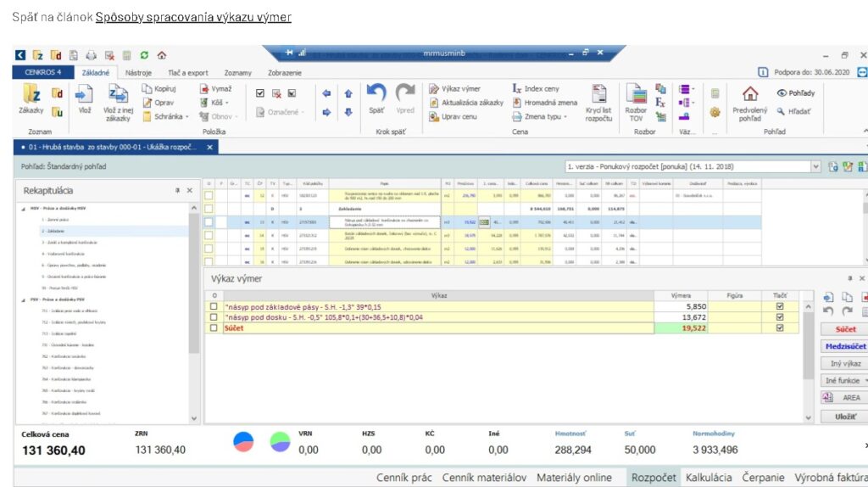This screenshot has height=487, width=868.
Task: Tick checkbox for násyp pod dosku row
Action: [x=214, y=317]
